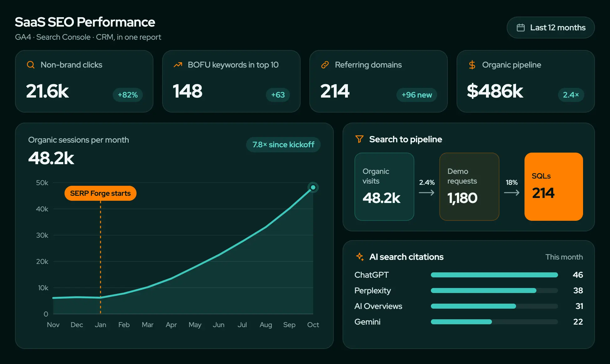Select the Organic visits funnel card
610x364 pixels.
point(384,187)
